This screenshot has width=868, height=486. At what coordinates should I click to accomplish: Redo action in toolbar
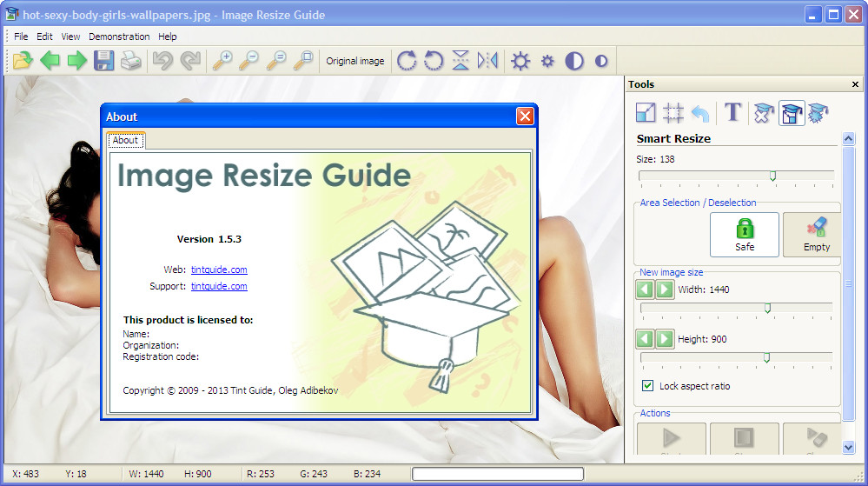click(190, 60)
